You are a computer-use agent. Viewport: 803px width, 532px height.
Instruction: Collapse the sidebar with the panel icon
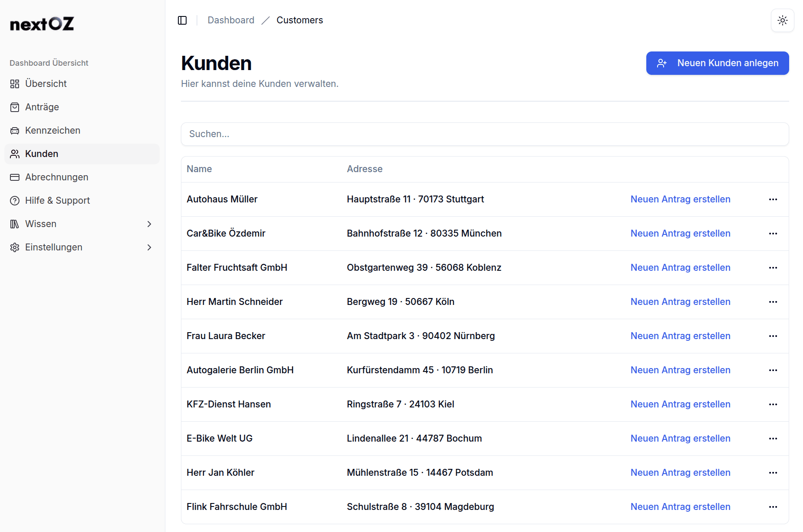tap(182, 20)
